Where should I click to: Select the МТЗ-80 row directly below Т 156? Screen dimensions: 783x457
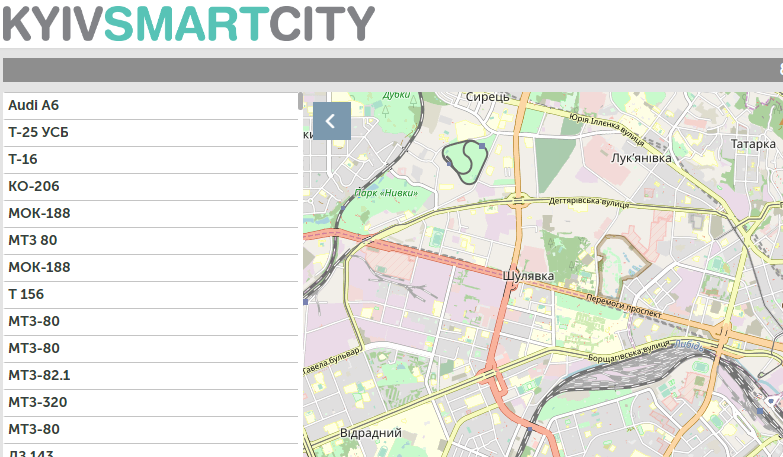pyautogui.click(x=151, y=322)
